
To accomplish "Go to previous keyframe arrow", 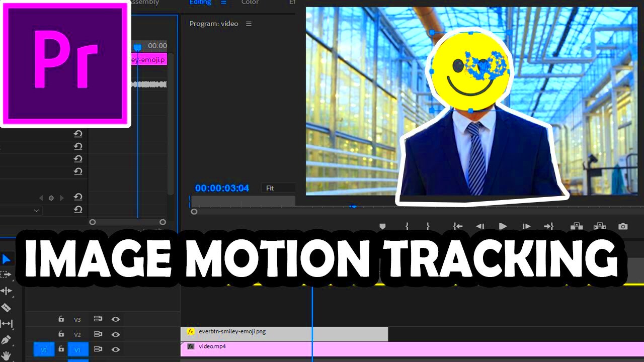I will pos(41,198).
